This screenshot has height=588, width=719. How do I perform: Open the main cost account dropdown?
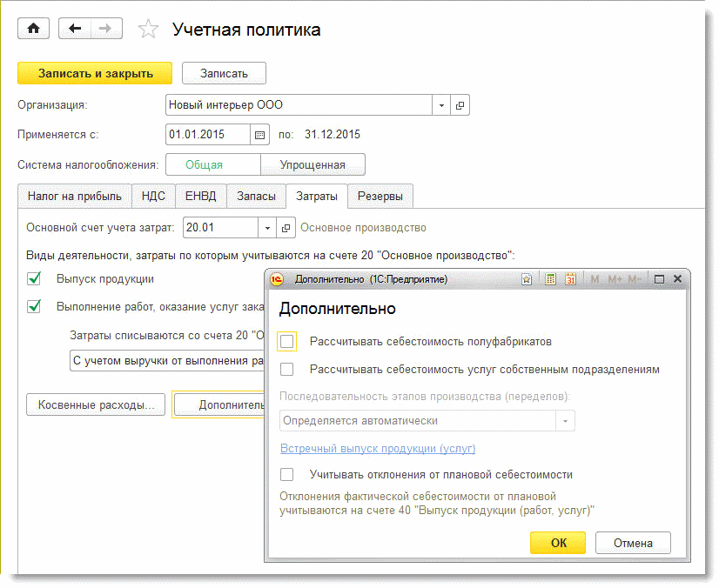pyautogui.click(x=266, y=228)
